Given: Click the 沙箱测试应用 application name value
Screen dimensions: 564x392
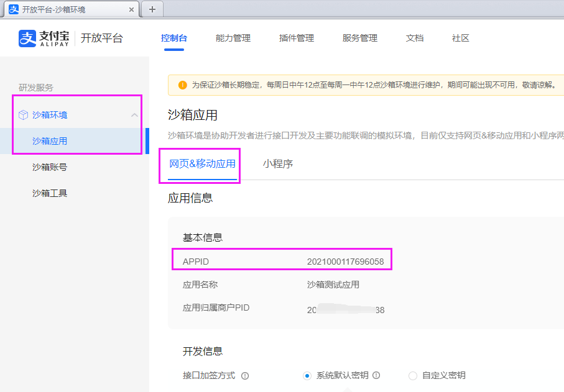Looking at the screenshot, I should pos(333,285).
